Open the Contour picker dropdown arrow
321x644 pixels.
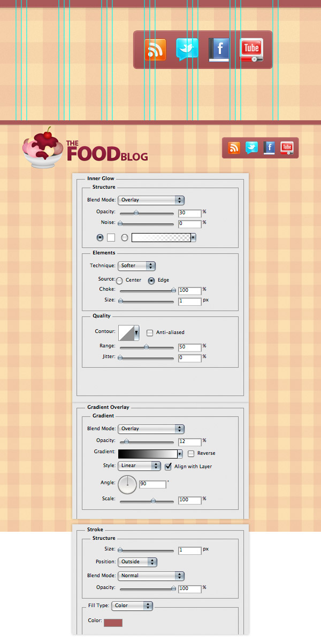pos(136,332)
